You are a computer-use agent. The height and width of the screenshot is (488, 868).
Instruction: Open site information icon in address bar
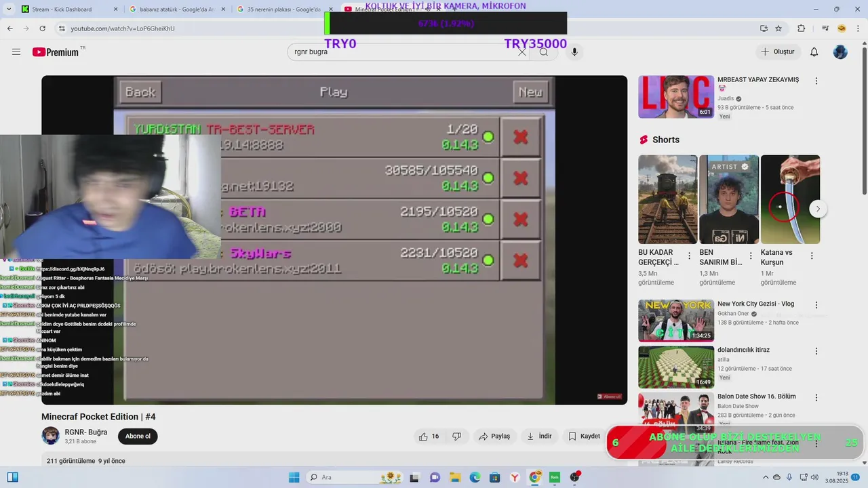tap(62, 28)
